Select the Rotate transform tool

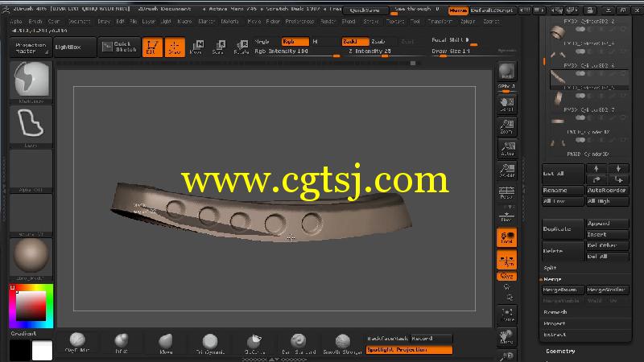(241, 47)
